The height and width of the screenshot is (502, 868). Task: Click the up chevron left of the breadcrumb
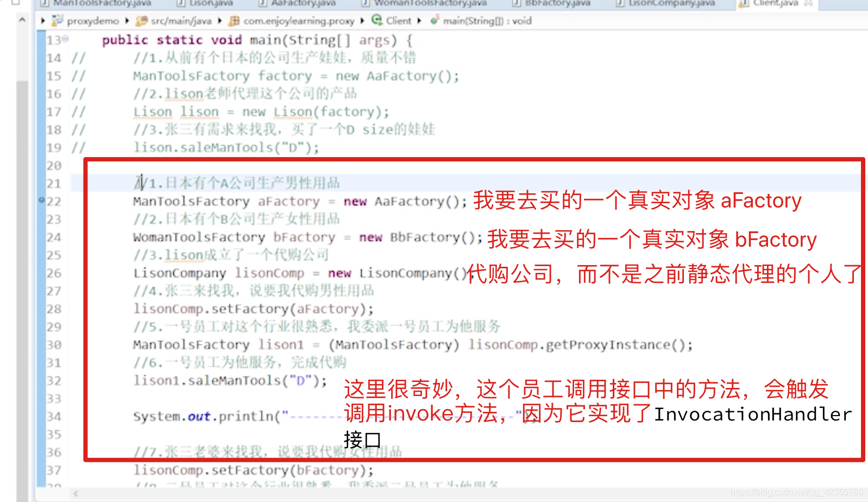point(22,20)
